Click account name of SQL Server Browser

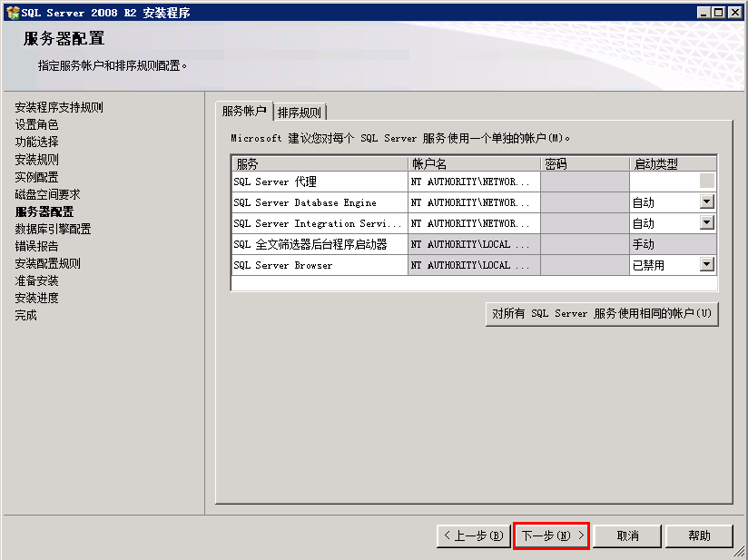[474, 265]
